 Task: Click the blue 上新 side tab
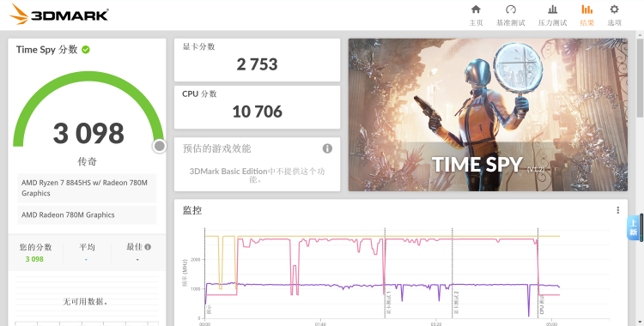coord(634,227)
